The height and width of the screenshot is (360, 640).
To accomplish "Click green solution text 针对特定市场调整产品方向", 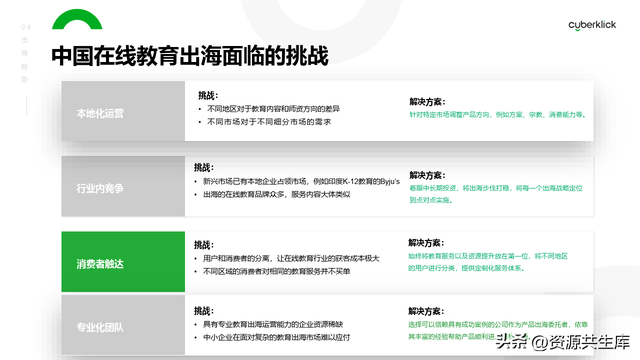I will (x=498, y=115).
